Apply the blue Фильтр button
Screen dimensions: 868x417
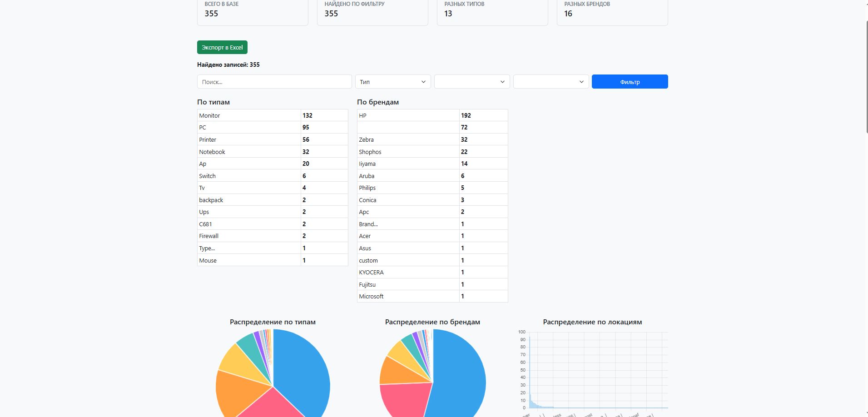pyautogui.click(x=630, y=82)
